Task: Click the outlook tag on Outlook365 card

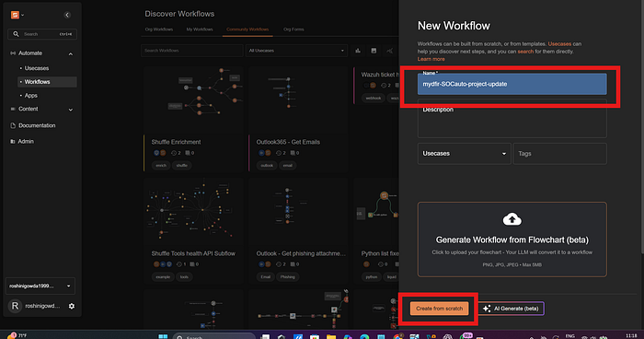Action: pos(267,166)
